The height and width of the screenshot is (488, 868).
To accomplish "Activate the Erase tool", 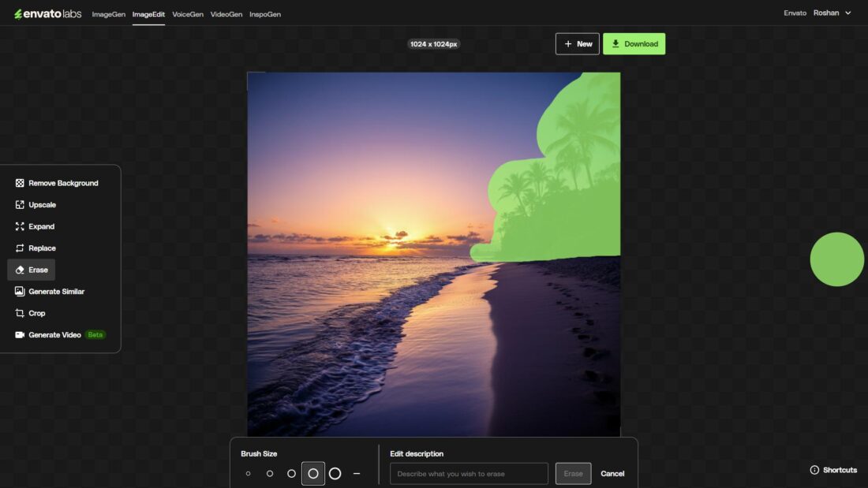I will [x=36, y=269].
